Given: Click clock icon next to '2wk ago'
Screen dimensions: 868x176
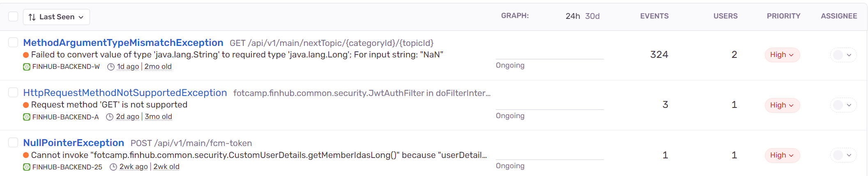Looking at the screenshot, I should click(x=113, y=167).
